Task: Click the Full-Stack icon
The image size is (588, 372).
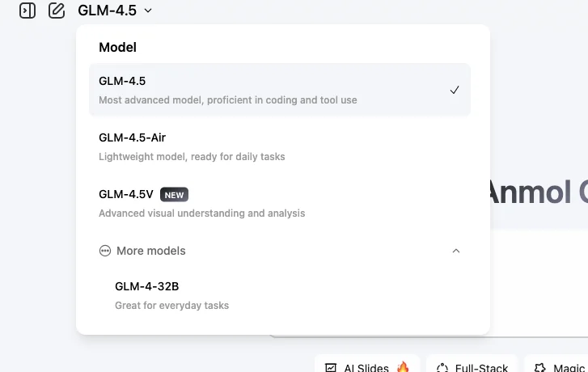Action: 442,367
